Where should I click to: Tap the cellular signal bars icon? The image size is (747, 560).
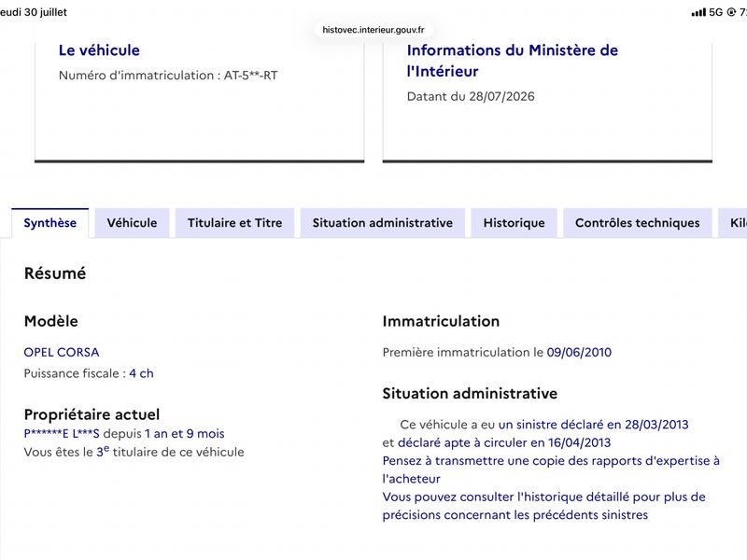pyautogui.click(x=698, y=12)
